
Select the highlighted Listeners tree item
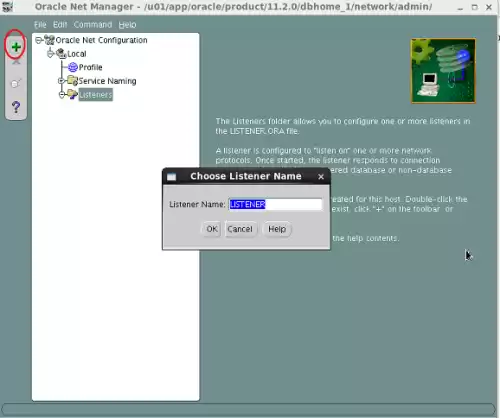[x=96, y=95]
